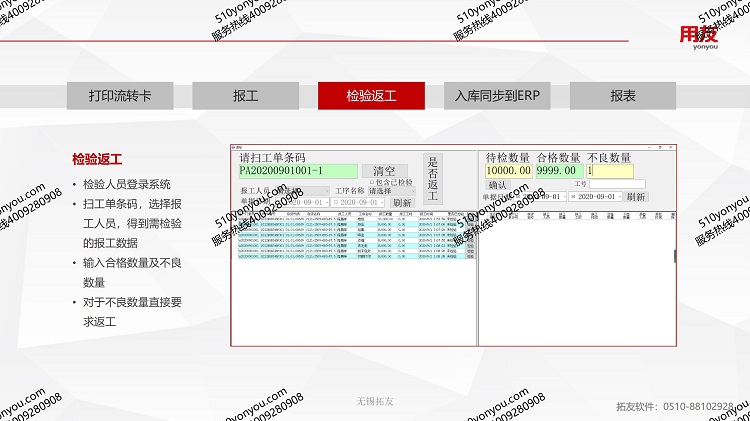This screenshot has height=421, width=750.
Task: Click 刷新 in the right panel
Action: (x=636, y=197)
